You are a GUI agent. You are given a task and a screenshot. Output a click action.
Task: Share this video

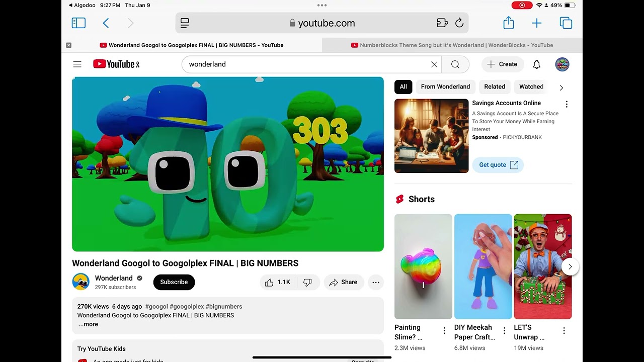coord(344,283)
